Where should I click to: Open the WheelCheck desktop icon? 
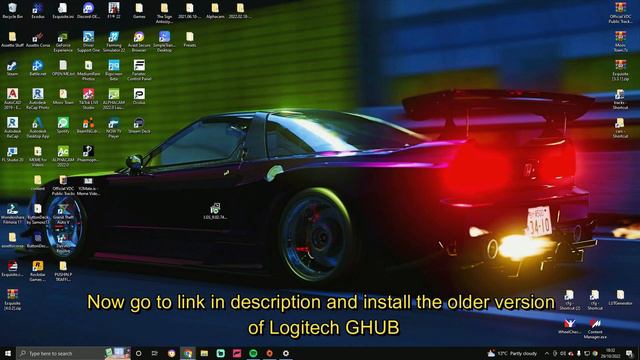click(569, 327)
